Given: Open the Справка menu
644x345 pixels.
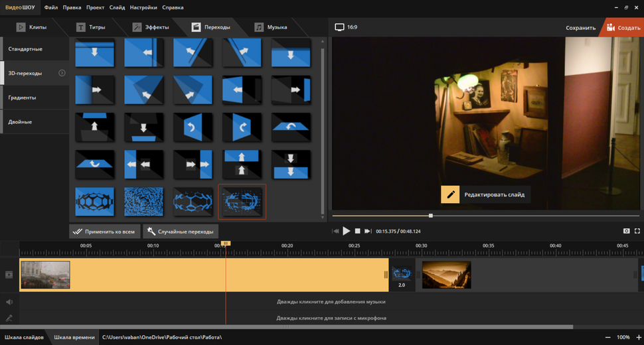Looking at the screenshot, I should (x=173, y=7).
